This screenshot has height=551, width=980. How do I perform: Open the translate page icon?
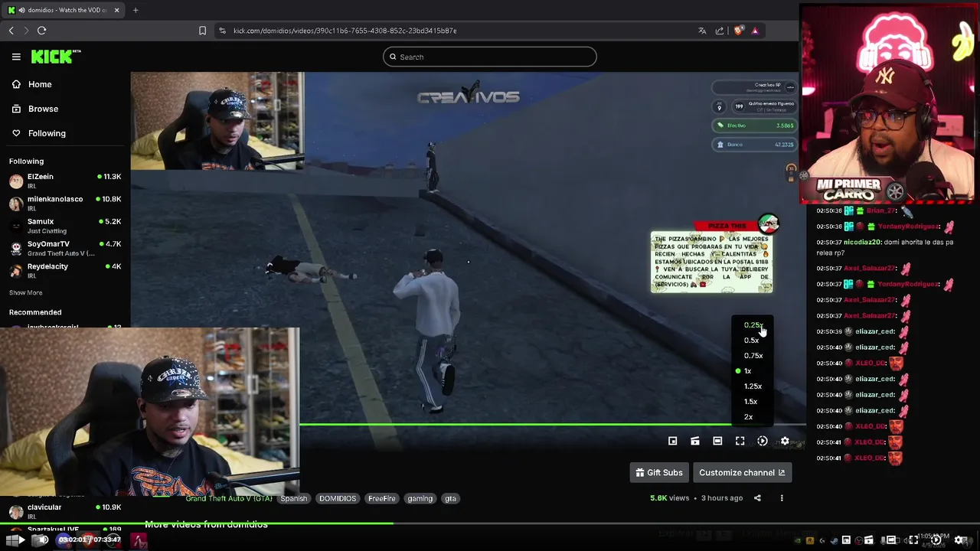coord(702,31)
